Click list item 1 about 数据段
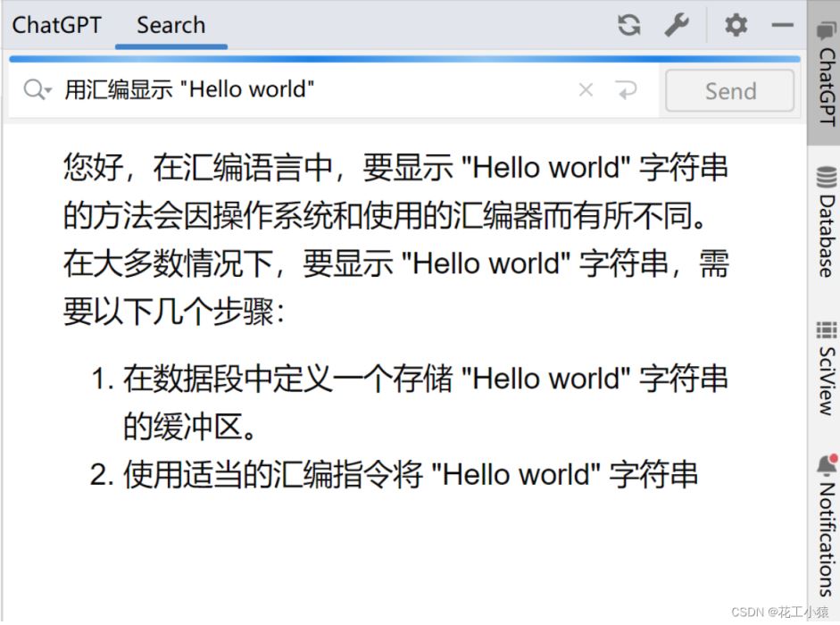The width and height of the screenshot is (840, 625). click(x=409, y=402)
